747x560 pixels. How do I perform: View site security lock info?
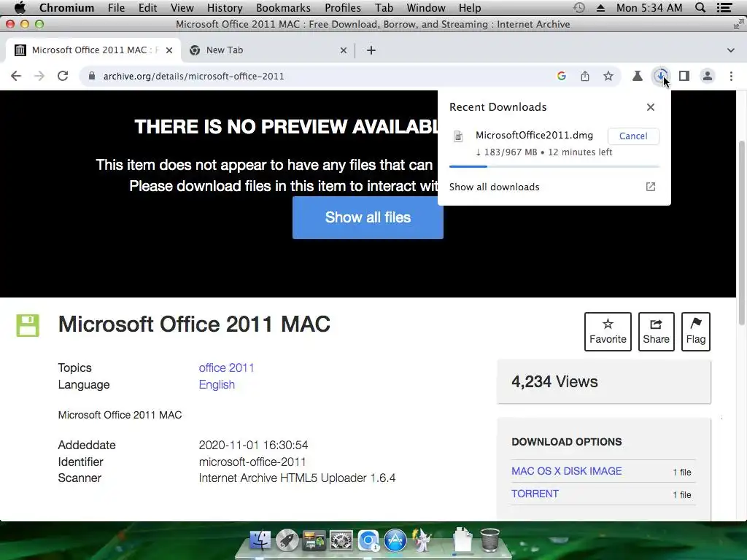click(92, 76)
